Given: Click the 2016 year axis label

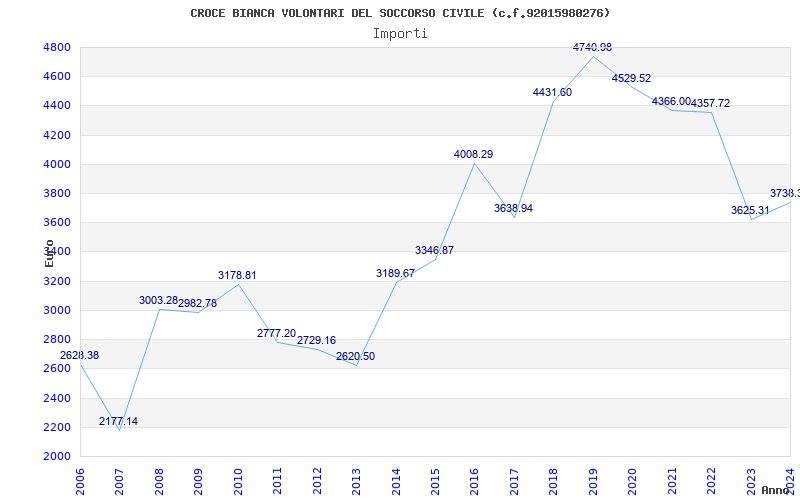Looking at the screenshot, I should 474,483.
